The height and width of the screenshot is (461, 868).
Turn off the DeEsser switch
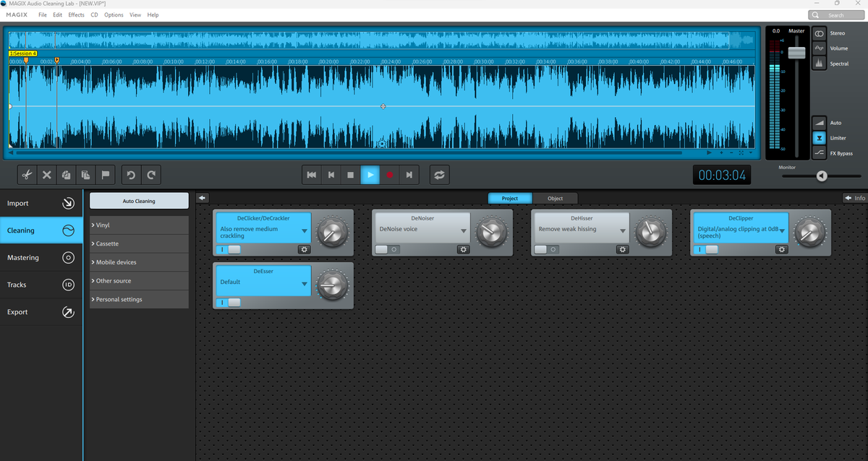point(229,302)
